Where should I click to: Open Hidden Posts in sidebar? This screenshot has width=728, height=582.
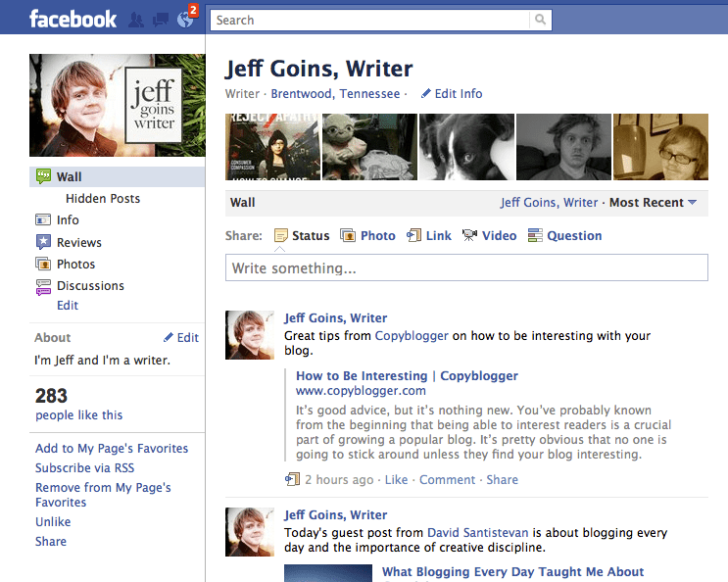(103, 198)
